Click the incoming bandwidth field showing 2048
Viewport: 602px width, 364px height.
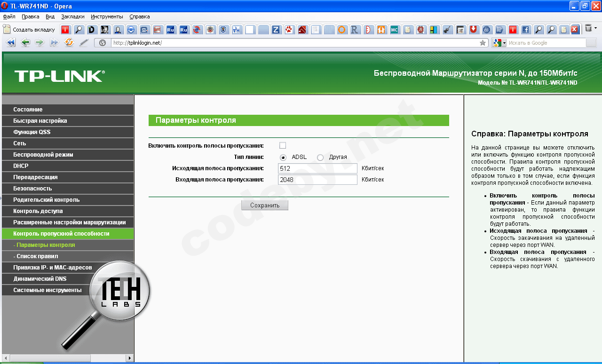coord(317,180)
